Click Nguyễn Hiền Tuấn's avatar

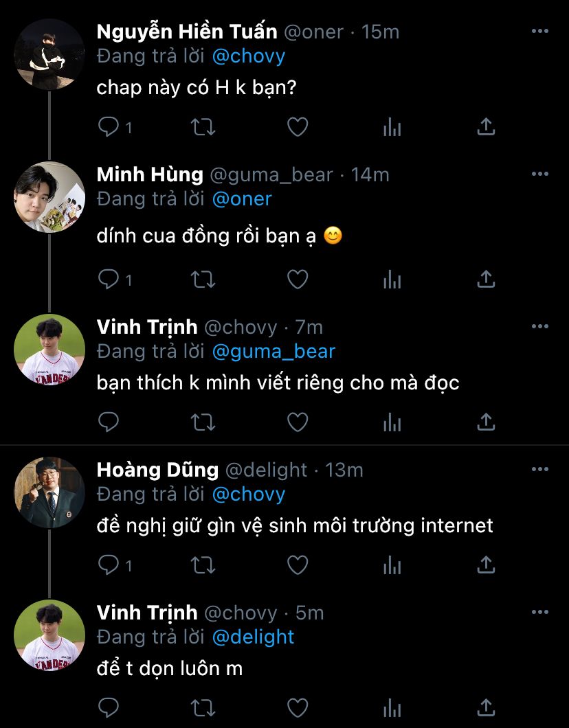49,54
